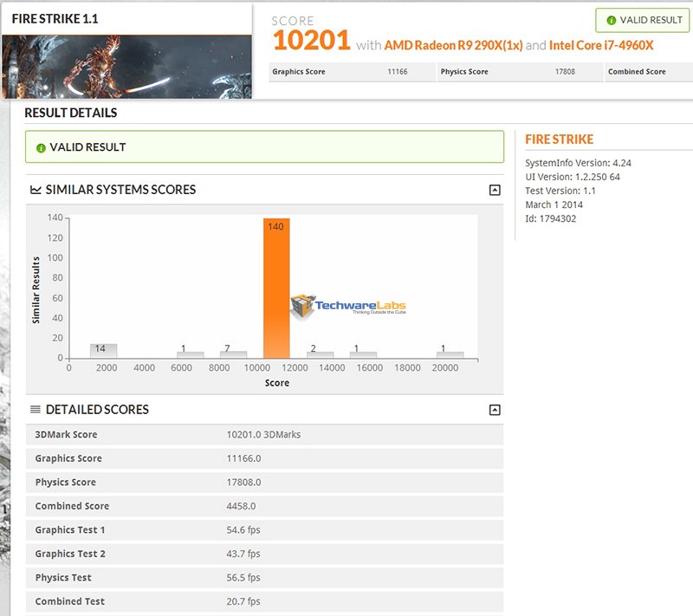Click the FIRE STRIKE sidebar heading
The width and height of the screenshot is (693, 616).
point(559,139)
